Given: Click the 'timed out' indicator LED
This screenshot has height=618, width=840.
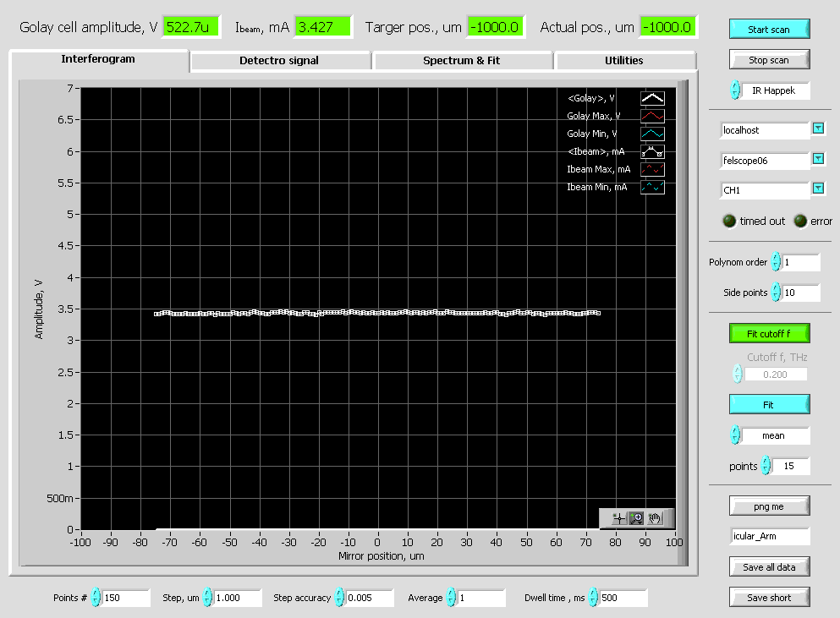Looking at the screenshot, I should point(729,221).
